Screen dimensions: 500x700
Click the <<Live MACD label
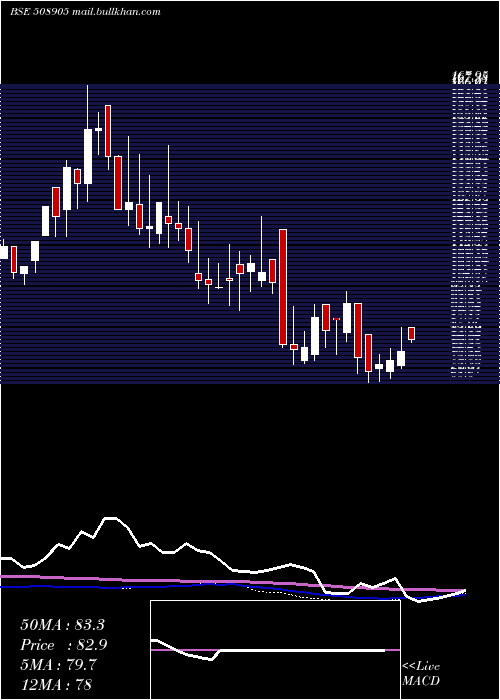click(421, 673)
